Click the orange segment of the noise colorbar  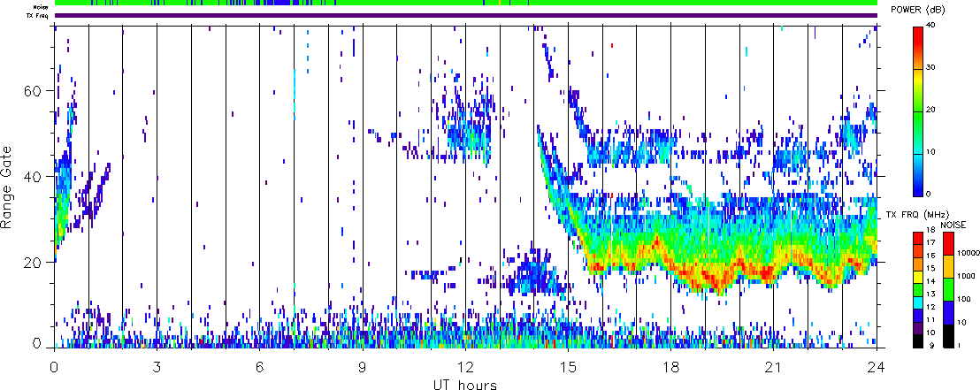click(947, 266)
